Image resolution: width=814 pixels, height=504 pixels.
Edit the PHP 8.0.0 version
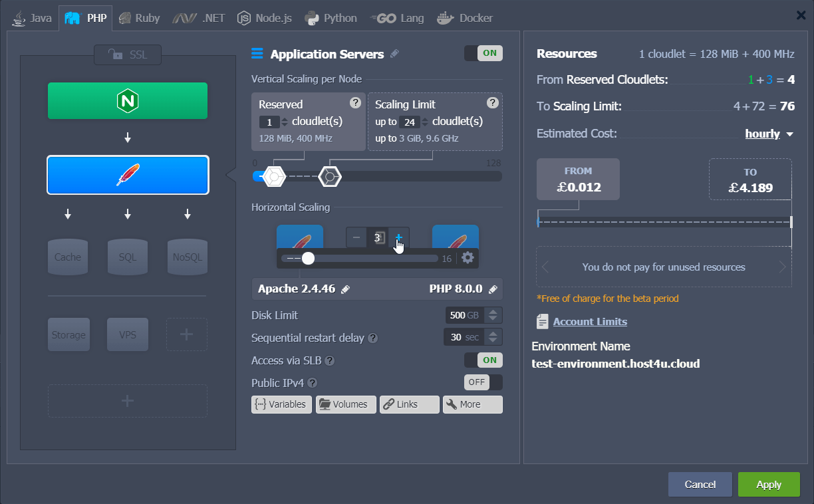(493, 289)
